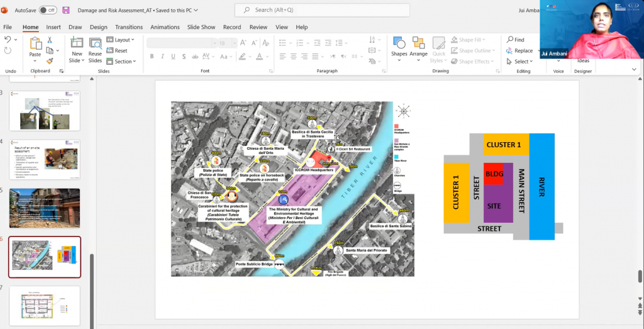Open Clipboard group dialog launcher
The image size is (644, 329).
pos(61,71)
